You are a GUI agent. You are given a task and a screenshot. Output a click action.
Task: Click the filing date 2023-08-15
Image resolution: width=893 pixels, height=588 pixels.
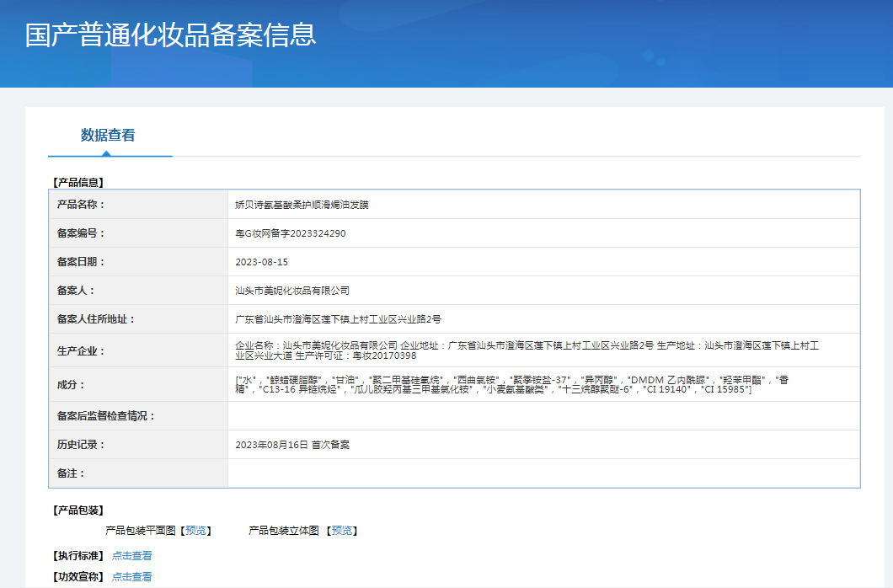tap(262, 262)
